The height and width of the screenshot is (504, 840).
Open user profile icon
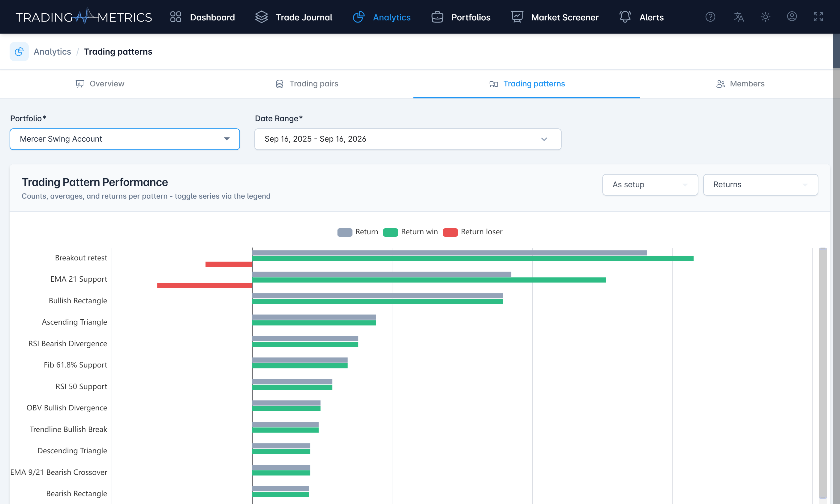click(x=792, y=16)
